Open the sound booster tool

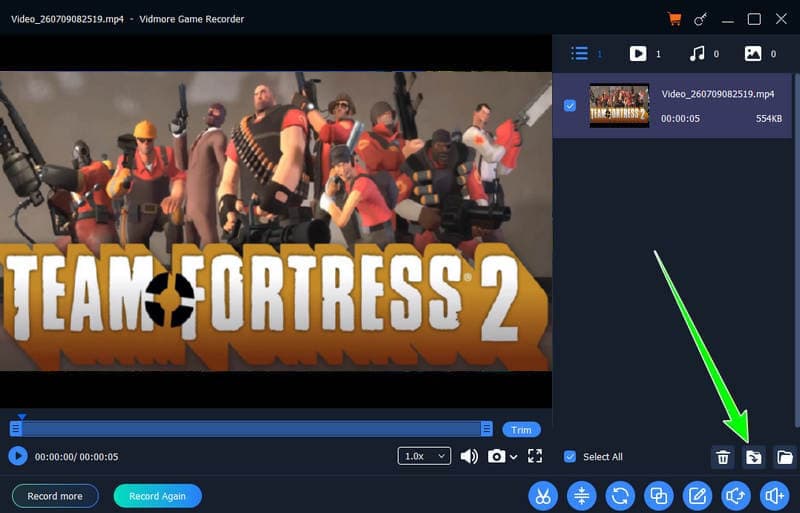(x=774, y=496)
